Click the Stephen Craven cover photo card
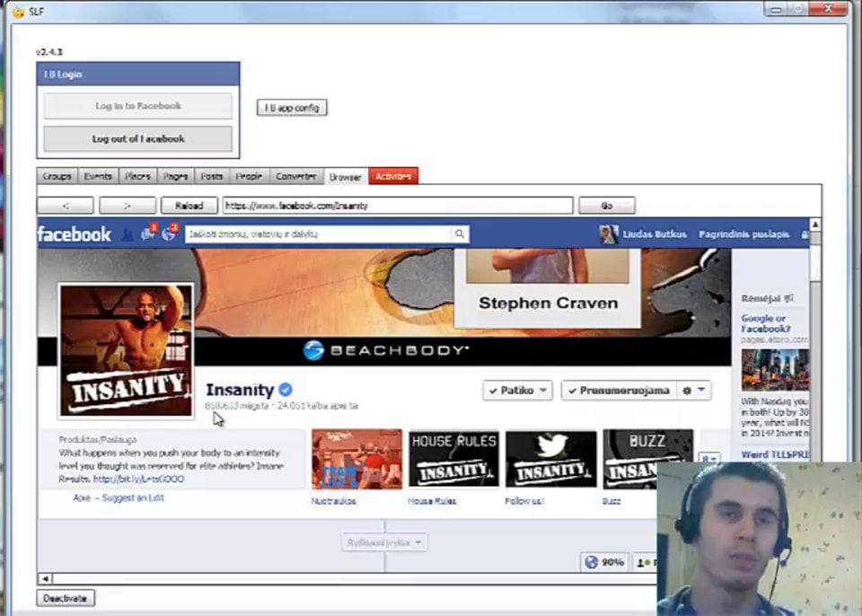This screenshot has width=862, height=616. [x=548, y=288]
